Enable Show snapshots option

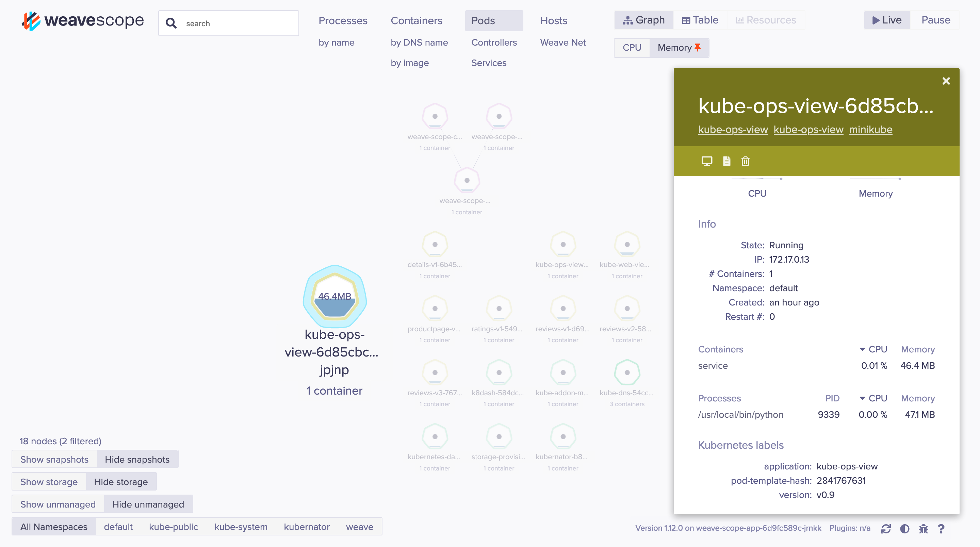coord(54,459)
